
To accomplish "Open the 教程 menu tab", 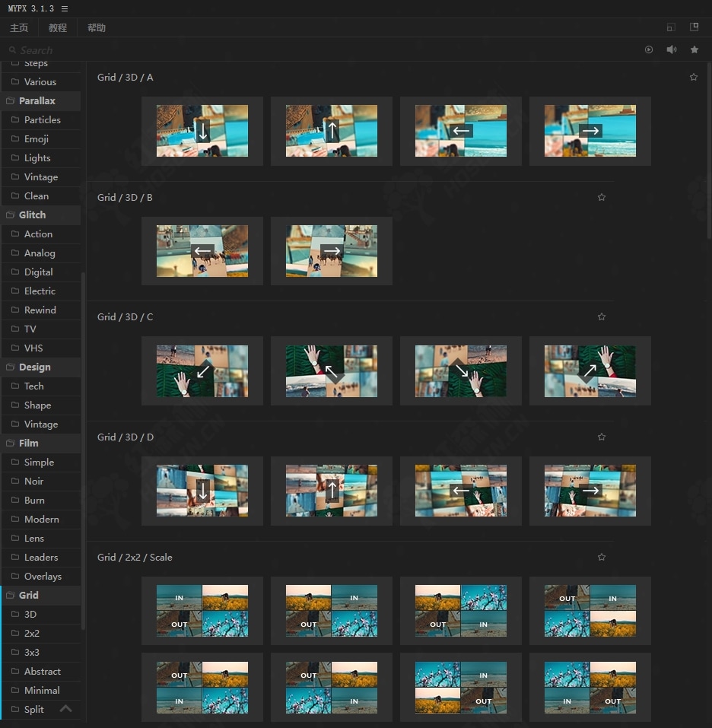I will 58,28.
